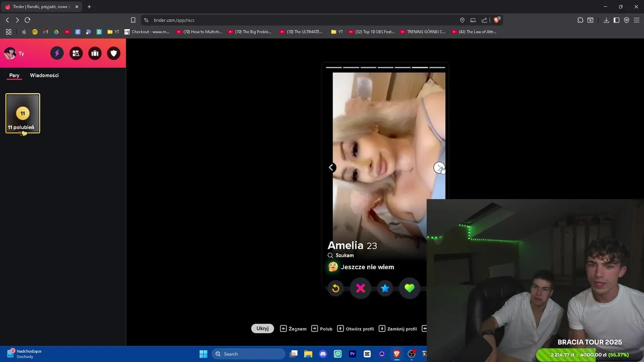The width and height of the screenshot is (644, 362).
Task: Open the Nadchodzące Dochody taskbar widget
Action: pyautogui.click(x=24, y=354)
